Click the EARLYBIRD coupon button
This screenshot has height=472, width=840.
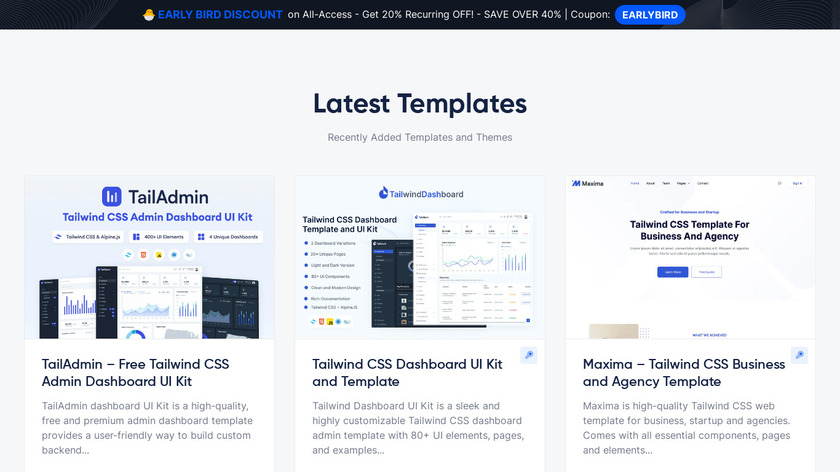point(650,15)
